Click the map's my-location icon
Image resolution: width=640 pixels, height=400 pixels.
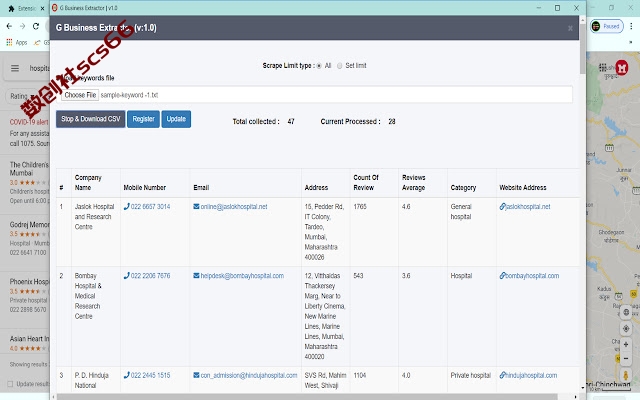pos(626,329)
